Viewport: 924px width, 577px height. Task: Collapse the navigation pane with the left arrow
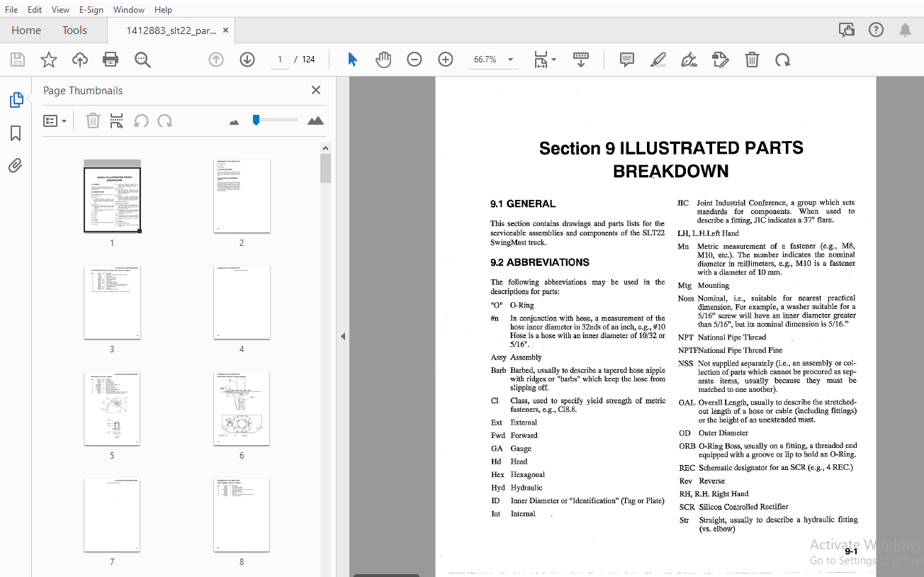[343, 336]
